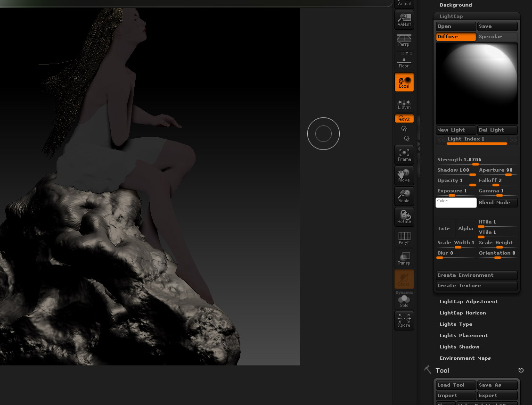Go to next light with >> arrow
Image resolution: width=532 pixels, height=405 pixels.
click(x=513, y=140)
